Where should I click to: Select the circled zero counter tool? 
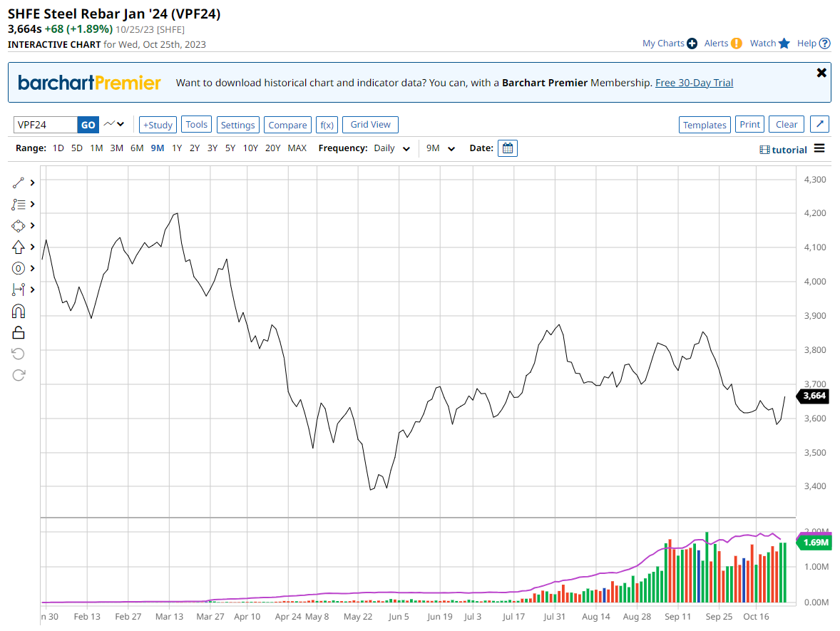click(x=19, y=268)
